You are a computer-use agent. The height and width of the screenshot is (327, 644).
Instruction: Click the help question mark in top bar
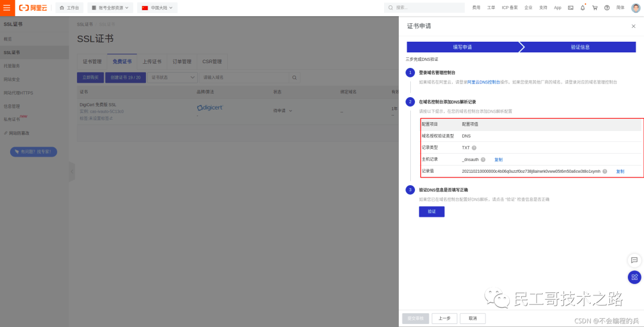(607, 8)
